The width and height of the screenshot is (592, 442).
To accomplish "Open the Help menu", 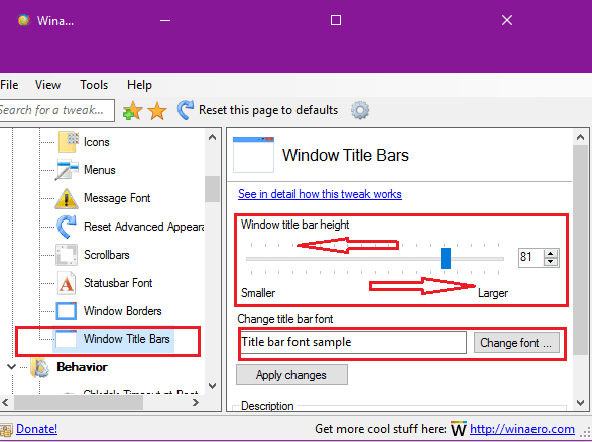I will 139,85.
